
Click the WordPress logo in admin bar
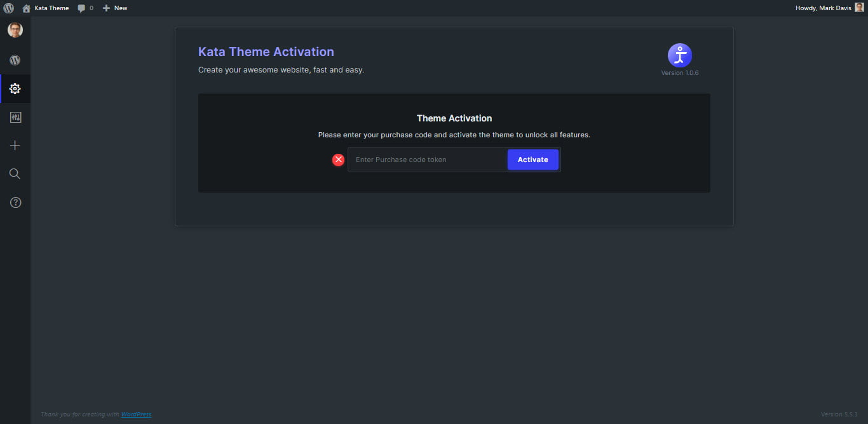pyautogui.click(x=8, y=8)
